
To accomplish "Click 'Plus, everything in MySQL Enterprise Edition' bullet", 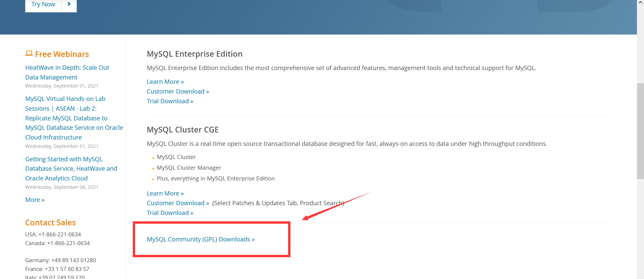I will coord(216,178).
